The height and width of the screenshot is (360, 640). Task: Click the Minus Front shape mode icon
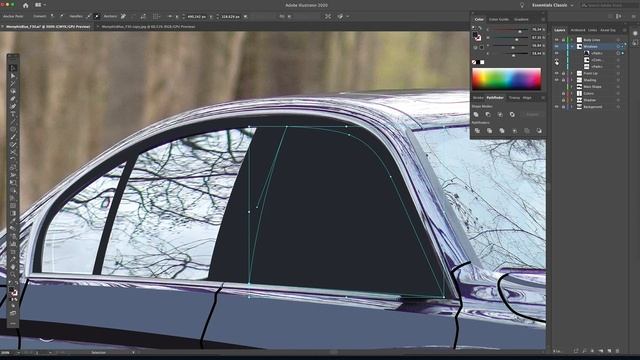coord(488,114)
